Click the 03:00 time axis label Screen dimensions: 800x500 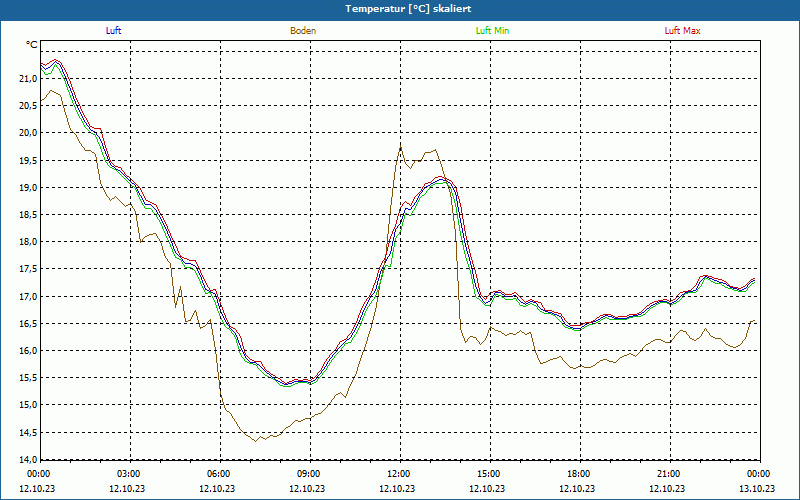[128, 474]
